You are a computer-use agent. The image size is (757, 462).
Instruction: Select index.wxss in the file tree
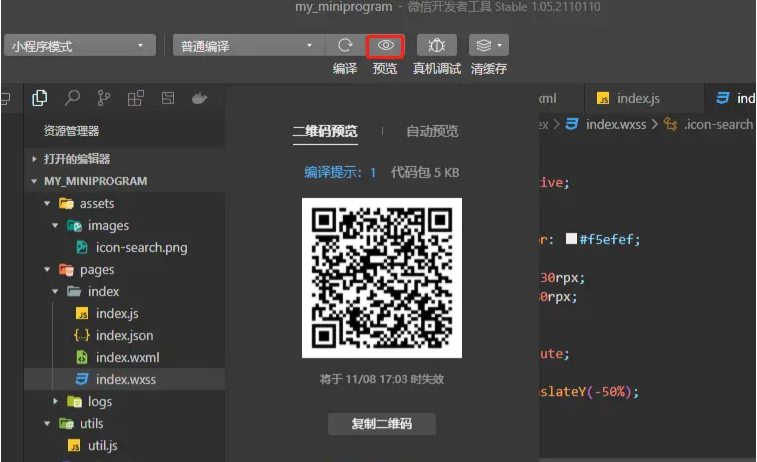tap(125, 379)
